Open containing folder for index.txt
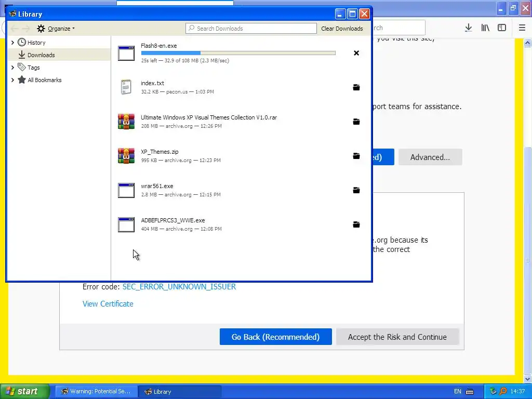 coord(356,87)
